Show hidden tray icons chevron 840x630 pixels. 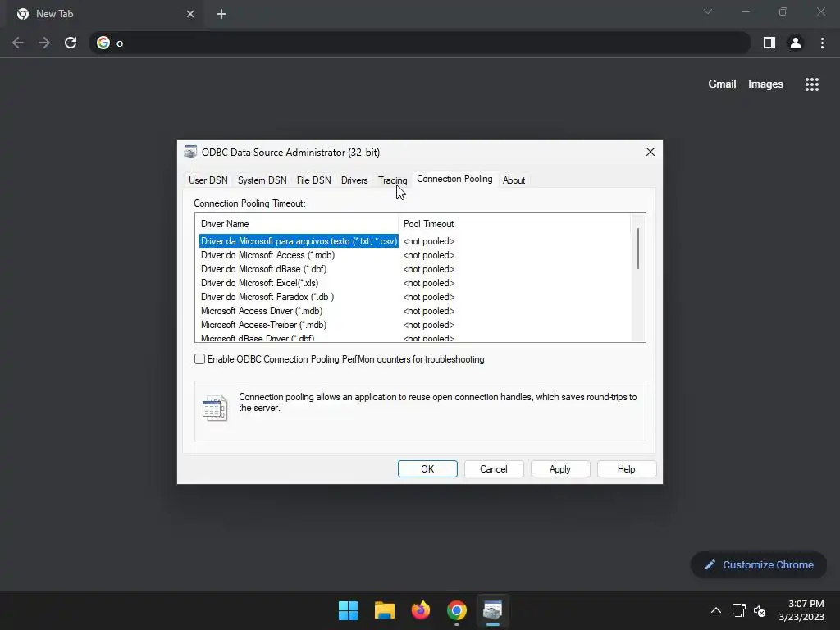pos(715,610)
